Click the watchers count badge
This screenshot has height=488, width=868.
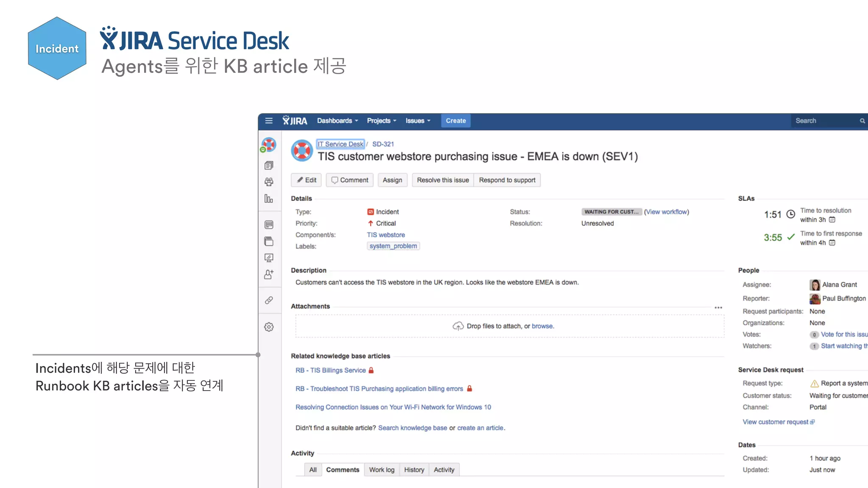814,346
